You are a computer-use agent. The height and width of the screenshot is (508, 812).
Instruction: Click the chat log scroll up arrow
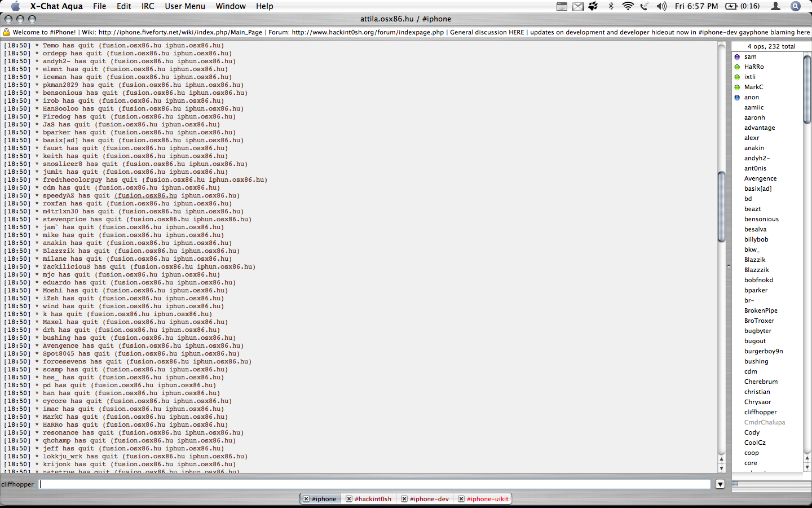point(721,460)
